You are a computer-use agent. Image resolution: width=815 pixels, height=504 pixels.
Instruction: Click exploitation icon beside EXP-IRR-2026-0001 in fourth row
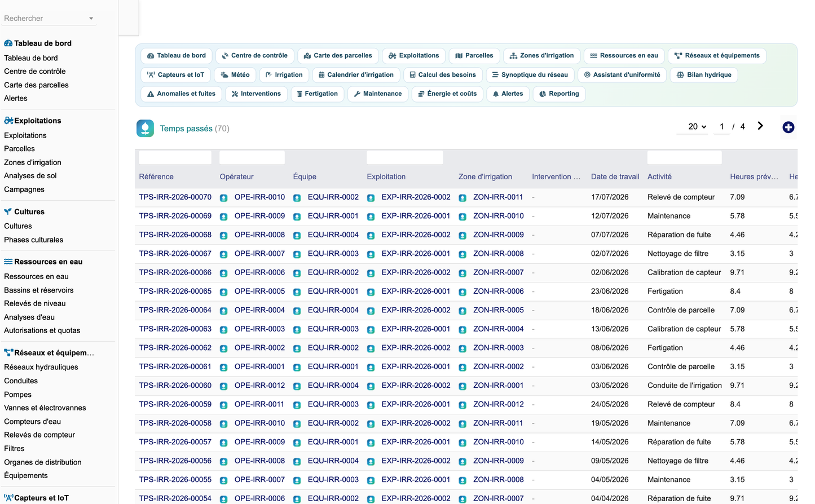pos(371,254)
